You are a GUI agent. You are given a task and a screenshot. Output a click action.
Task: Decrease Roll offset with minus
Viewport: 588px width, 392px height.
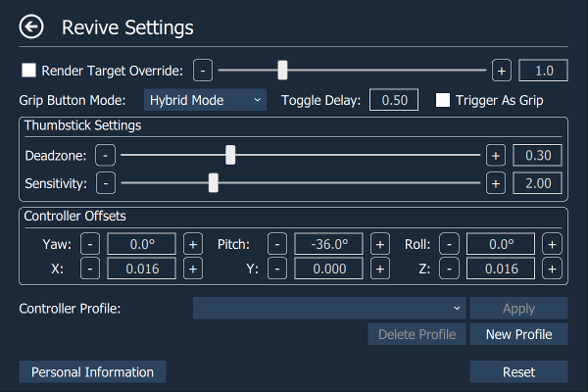pos(449,244)
